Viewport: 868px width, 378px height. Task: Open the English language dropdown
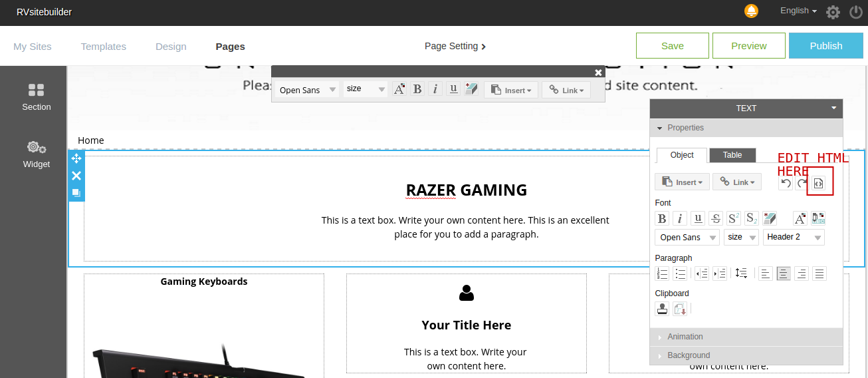[x=798, y=11]
